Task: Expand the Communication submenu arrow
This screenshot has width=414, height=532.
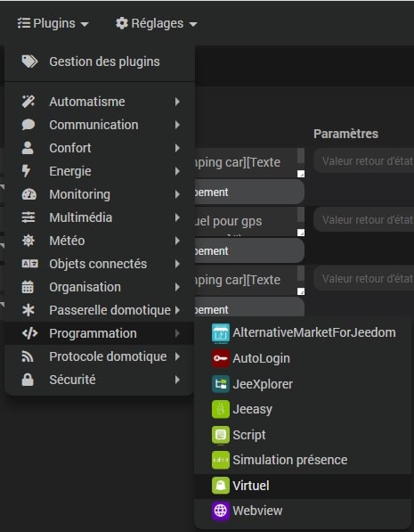Action: point(177,125)
